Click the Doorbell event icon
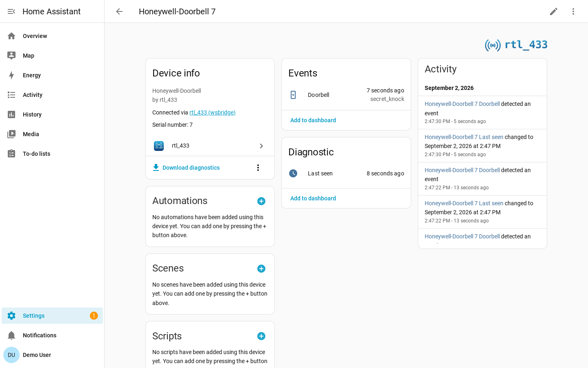 pos(293,95)
